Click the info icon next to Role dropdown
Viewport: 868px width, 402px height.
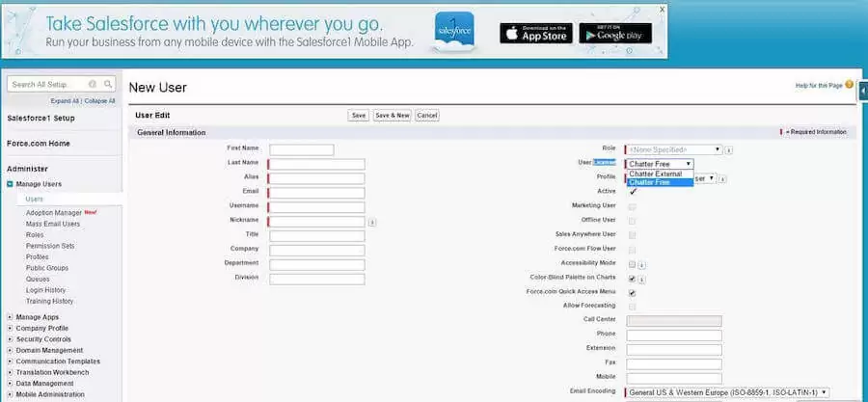(729, 149)
